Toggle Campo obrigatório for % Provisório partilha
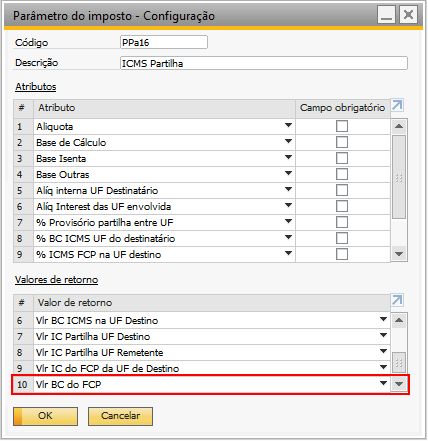 (x=342, y=222)
